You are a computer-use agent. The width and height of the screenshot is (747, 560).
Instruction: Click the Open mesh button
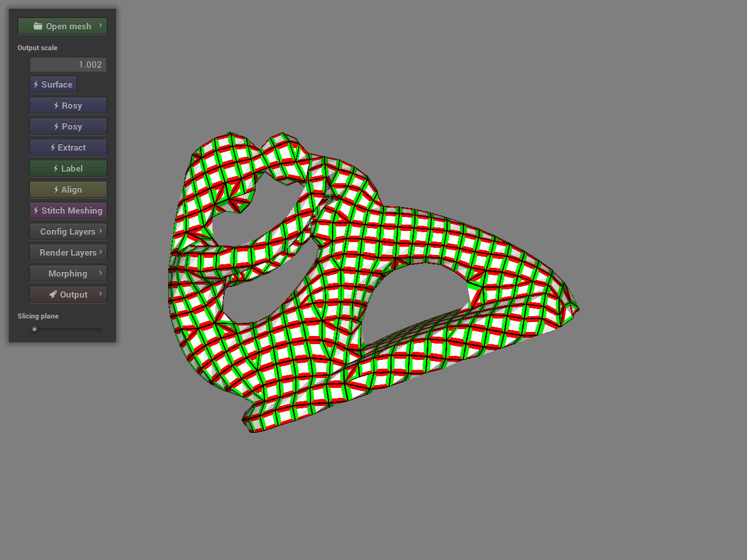62,26
